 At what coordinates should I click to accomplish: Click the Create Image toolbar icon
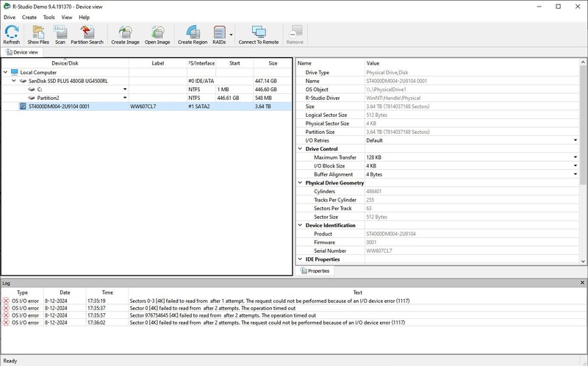coord(125,35)
